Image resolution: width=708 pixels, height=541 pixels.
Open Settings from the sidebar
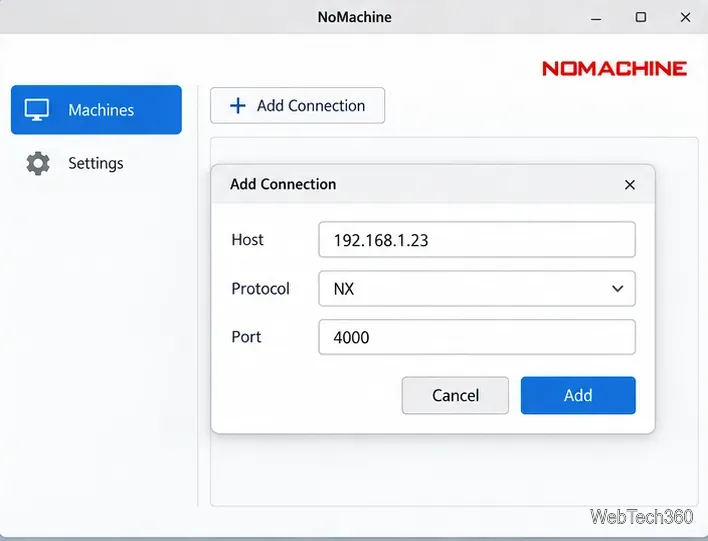tap(96, 163)
